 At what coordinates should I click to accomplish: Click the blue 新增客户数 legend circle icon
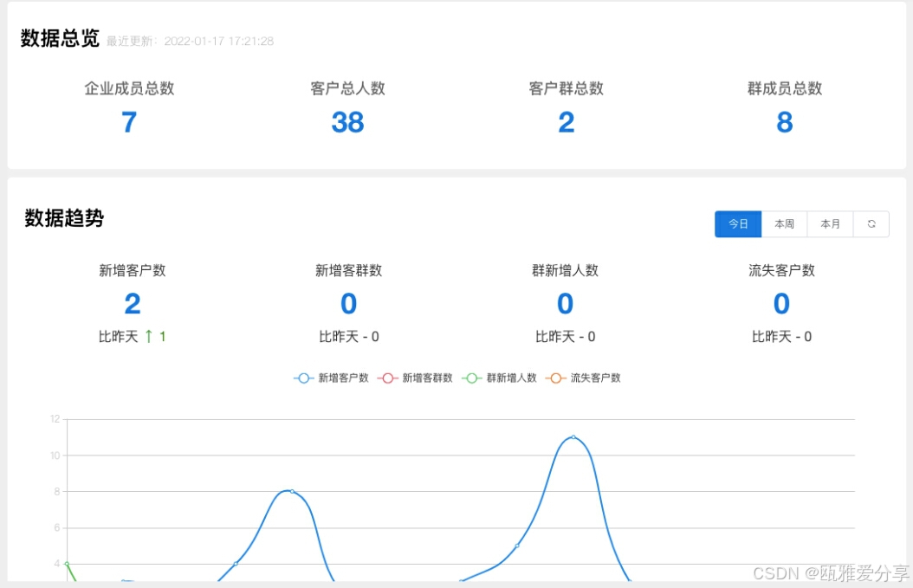[x=303, y=378]
